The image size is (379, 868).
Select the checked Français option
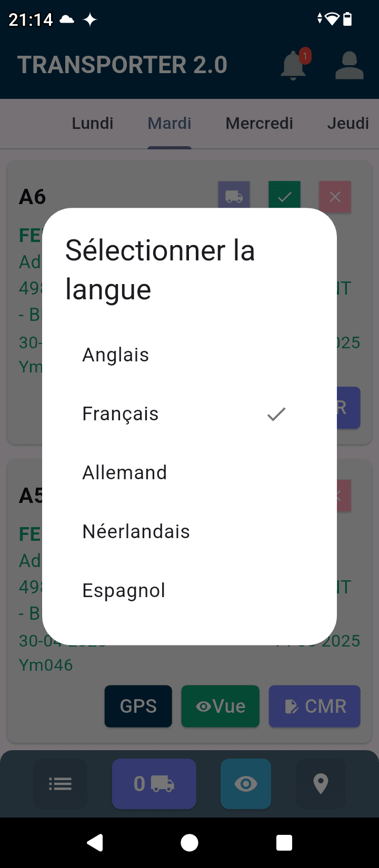coord(121,414)
